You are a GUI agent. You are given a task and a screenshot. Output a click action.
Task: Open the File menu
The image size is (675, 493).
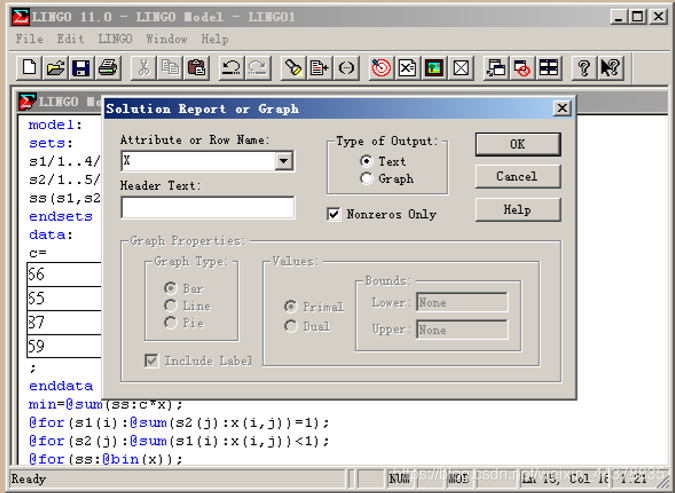click(x=29, y=39)
